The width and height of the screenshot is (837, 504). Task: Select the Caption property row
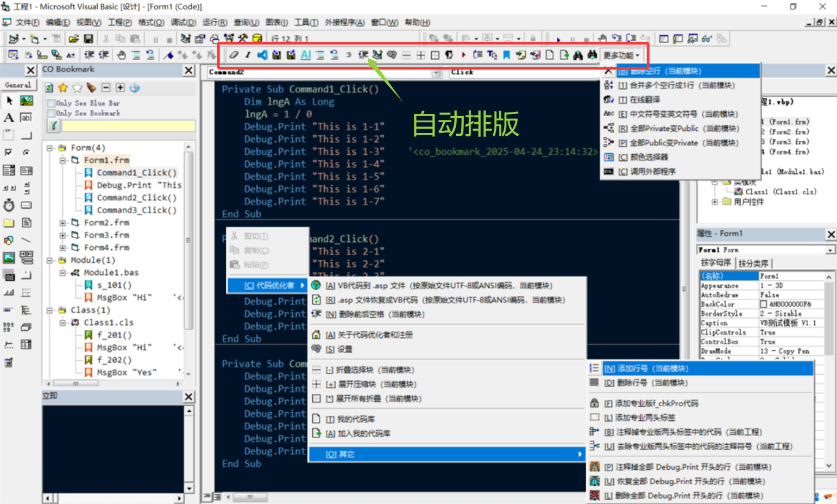[x=762, y=323]
